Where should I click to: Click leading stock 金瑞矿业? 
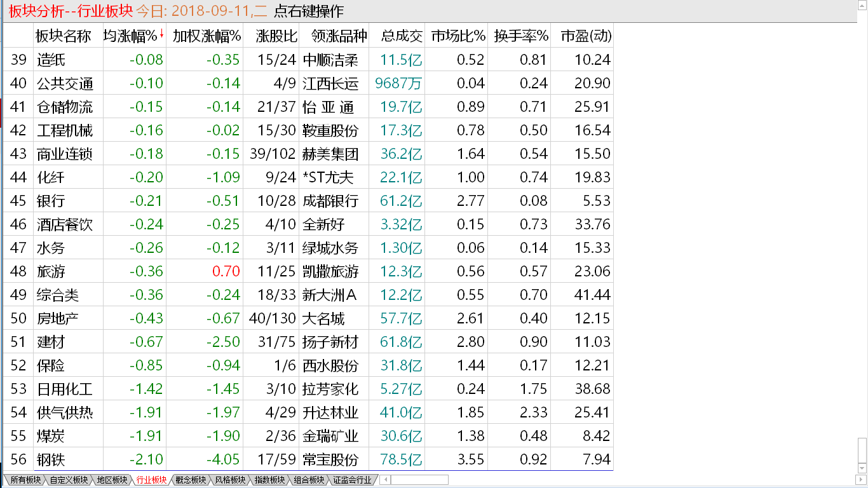click(330, 436)
